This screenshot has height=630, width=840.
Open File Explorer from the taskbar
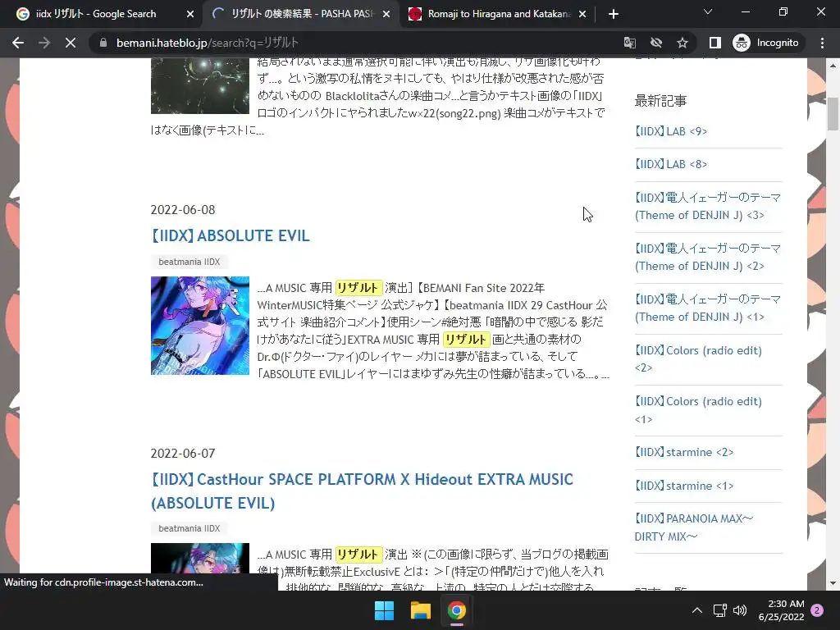(x=421, y=610)
